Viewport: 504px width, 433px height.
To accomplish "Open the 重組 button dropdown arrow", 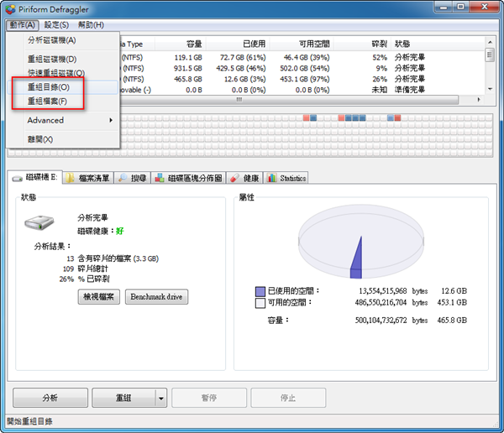I will pos(161,398).
